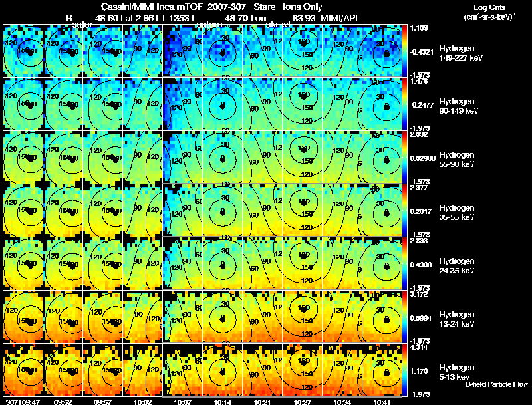This screenshot has width=532, height=405.
Task: Click the 09:52 time label
Action: (63, 402)
